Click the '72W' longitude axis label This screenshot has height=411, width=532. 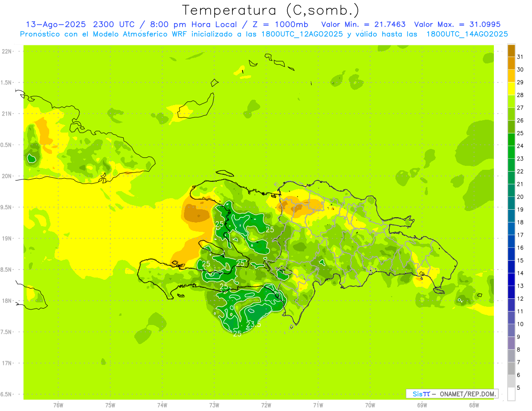tap(266, 405)
